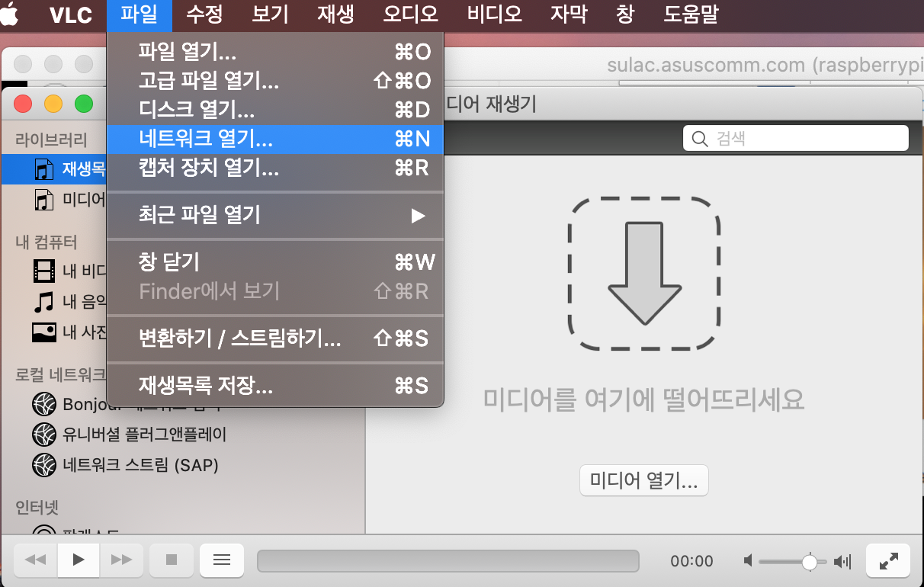Click the 미디어 열기... button
This screenshot has height=587, width=924.
[644, 481]
